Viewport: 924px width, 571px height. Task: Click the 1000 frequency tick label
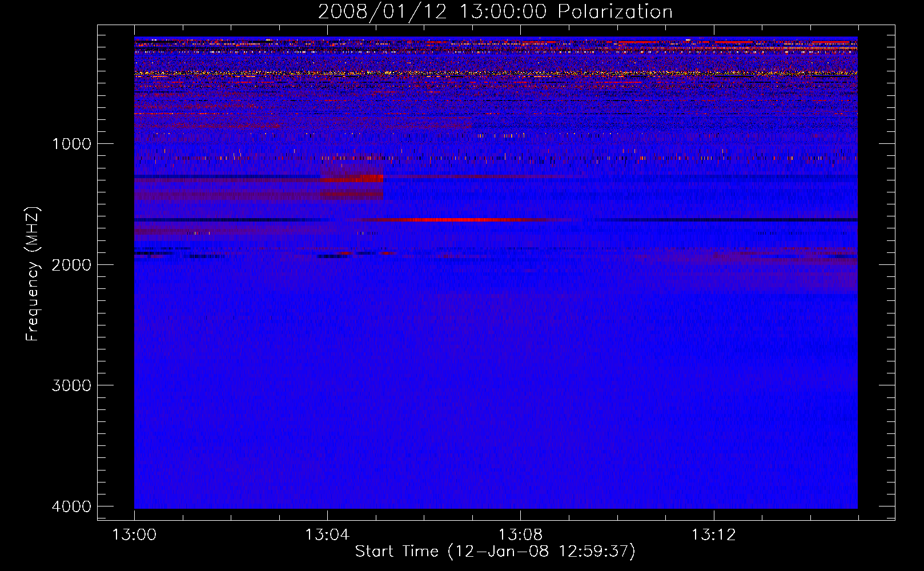(x=71, y=144)
